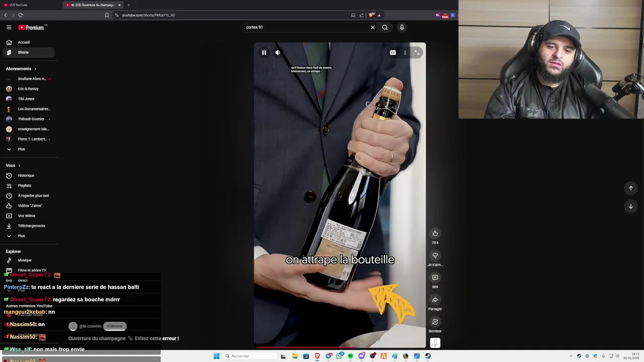Go to previous Short with up arrow

631,188
